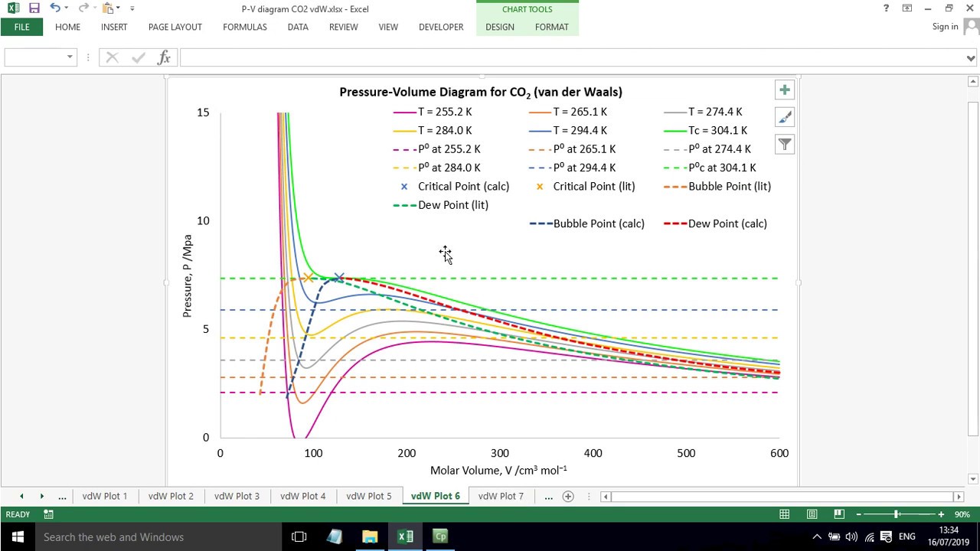Open the Name Box dropdown arrow
The width and height of the screenshot is (980, 551).
coord(70,57)
